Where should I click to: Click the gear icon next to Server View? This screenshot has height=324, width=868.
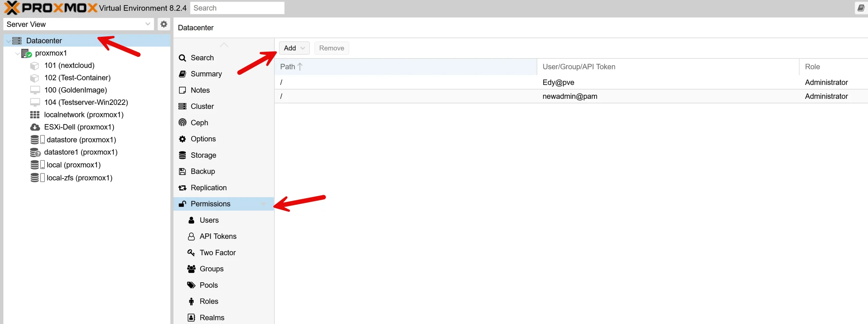coord(164,24)
